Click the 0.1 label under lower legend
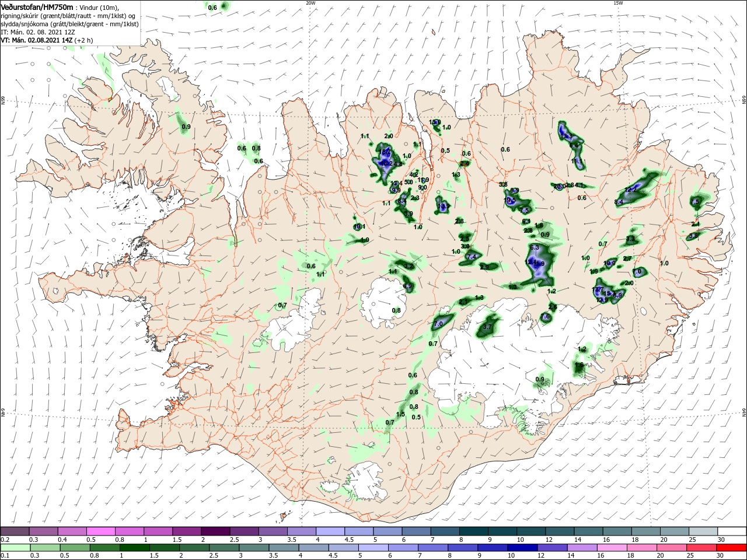This screenshot has height=560, width=747. 5,555
